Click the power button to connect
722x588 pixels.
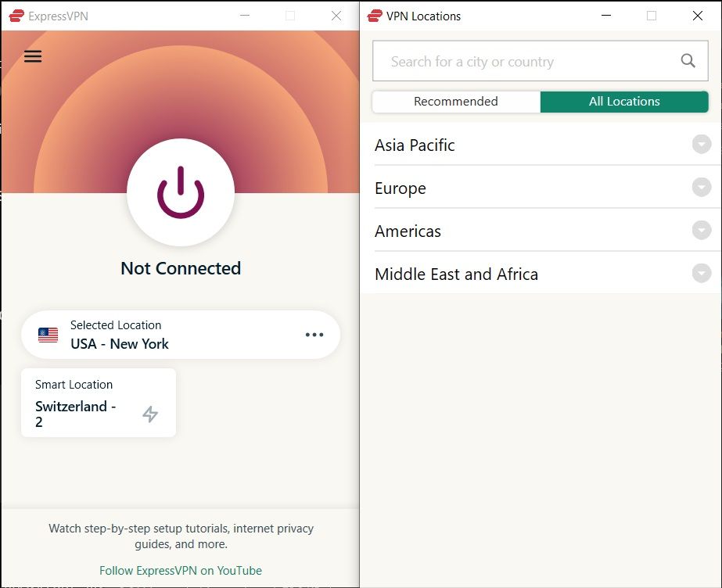[x=180, y=192]
